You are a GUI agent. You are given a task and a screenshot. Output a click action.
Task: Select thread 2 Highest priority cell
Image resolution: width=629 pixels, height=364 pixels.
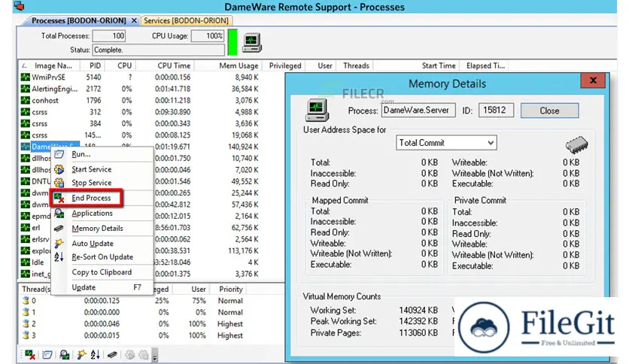click(230, 323)
